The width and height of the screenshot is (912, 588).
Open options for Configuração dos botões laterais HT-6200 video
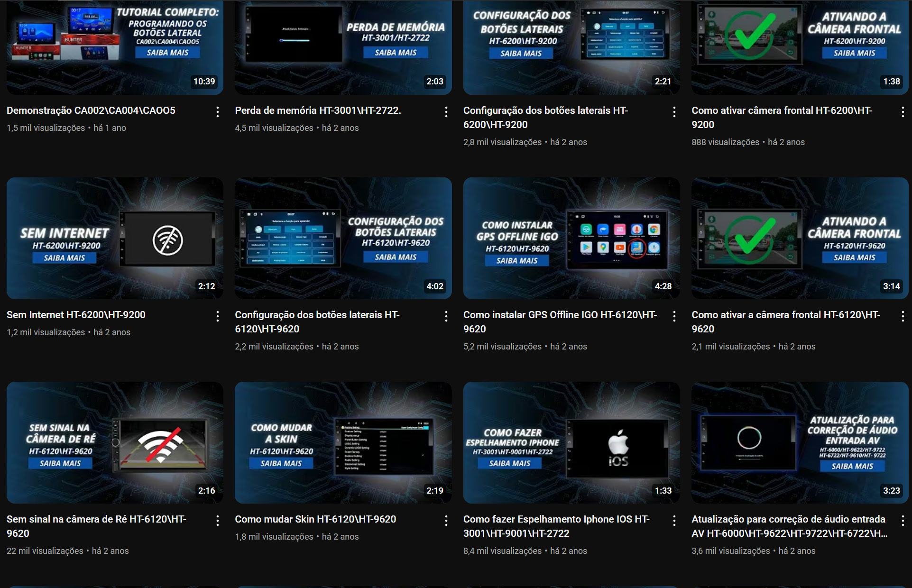pyautogui.click(x=674, y=112)
